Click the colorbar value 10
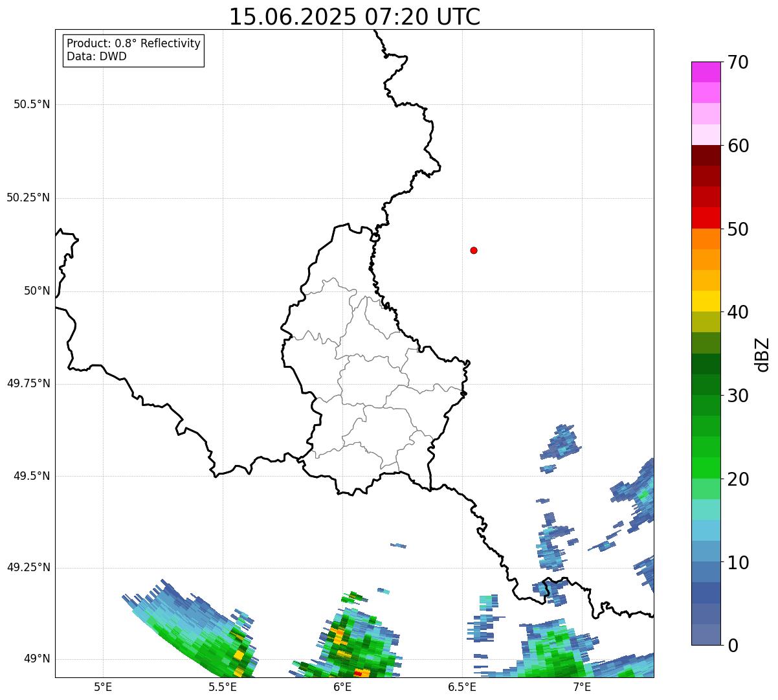 click(x=738, y=562)
